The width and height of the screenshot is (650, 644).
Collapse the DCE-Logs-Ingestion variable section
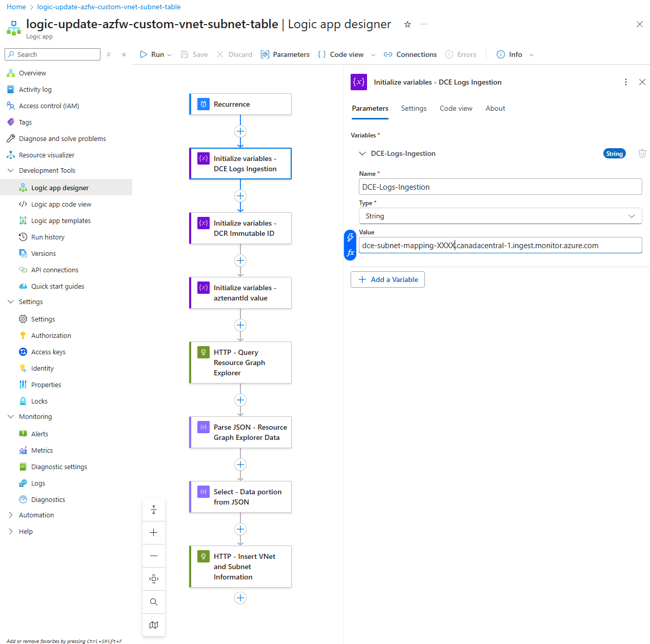362,153
